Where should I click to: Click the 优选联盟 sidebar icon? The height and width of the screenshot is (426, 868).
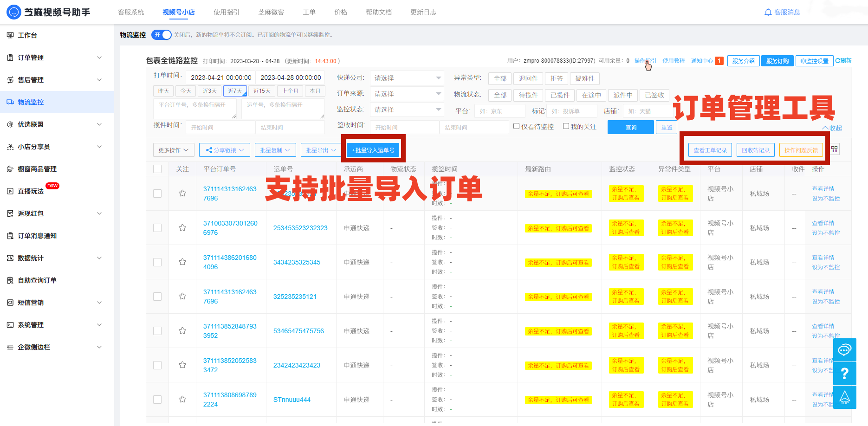pos(10,124)
